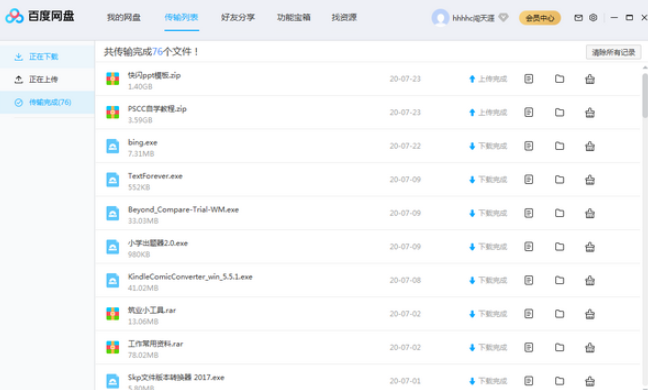The image size is (648, 390).
Task: Open containing folder for 工作常用资料.rar
Action: (559, 347)
